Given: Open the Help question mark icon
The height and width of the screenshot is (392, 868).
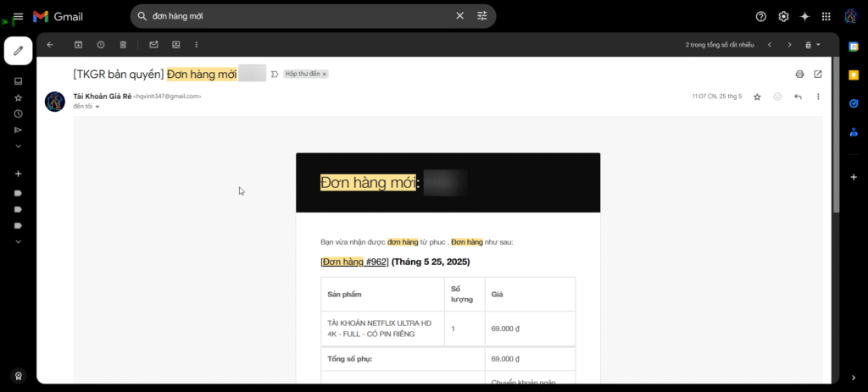Looking at the screenshot, I should click(761, 17).
